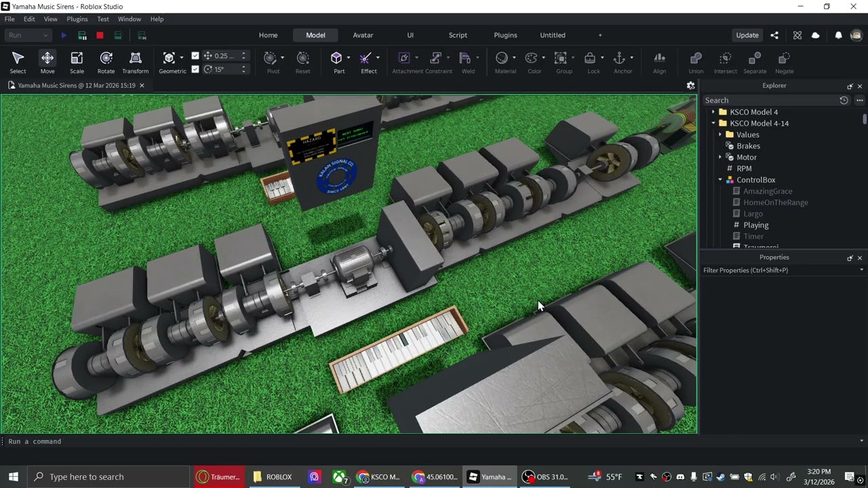Open the user avatar profile menu
The width and height of the screenshot is (868, 488).
tap(856, 35)
